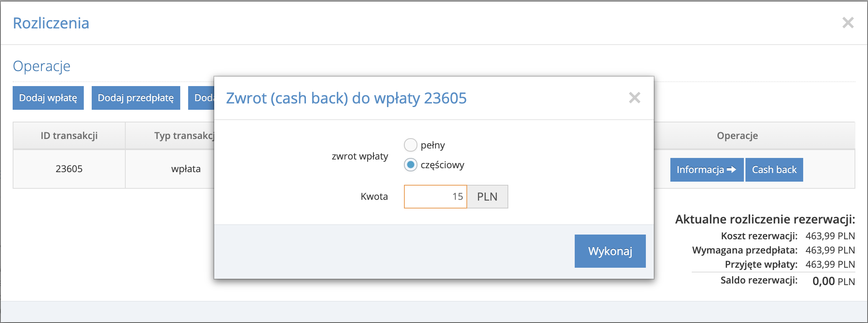Click the PLN currency addon beside Kwota

click(487, 197)
